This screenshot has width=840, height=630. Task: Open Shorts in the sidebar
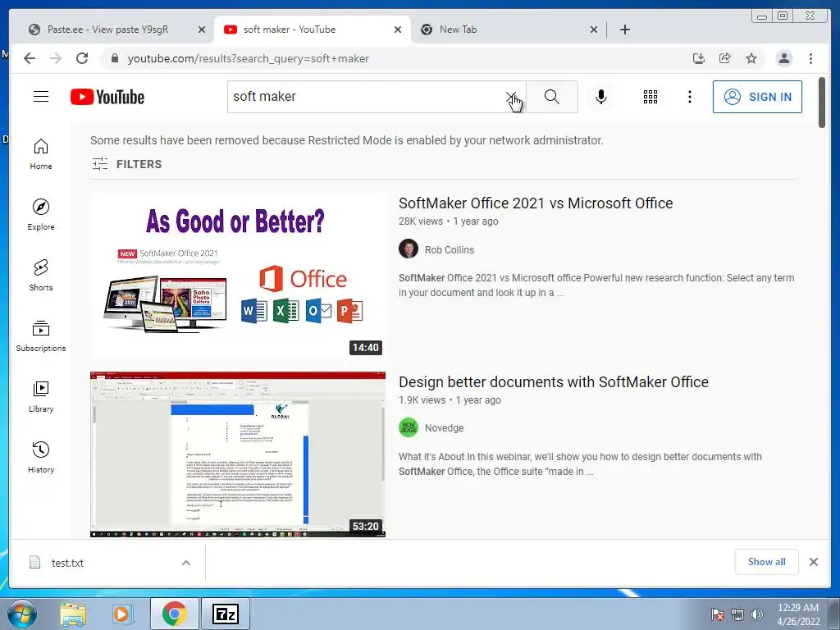tap(41, 276)
